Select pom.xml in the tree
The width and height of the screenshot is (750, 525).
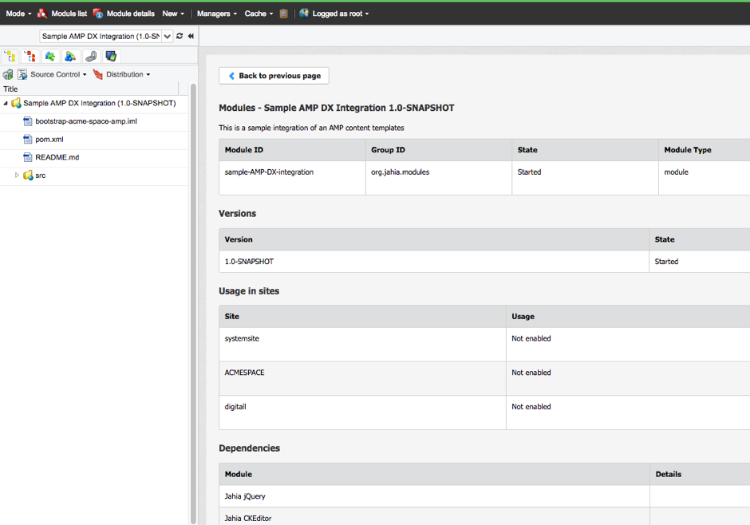click(49, 139)
